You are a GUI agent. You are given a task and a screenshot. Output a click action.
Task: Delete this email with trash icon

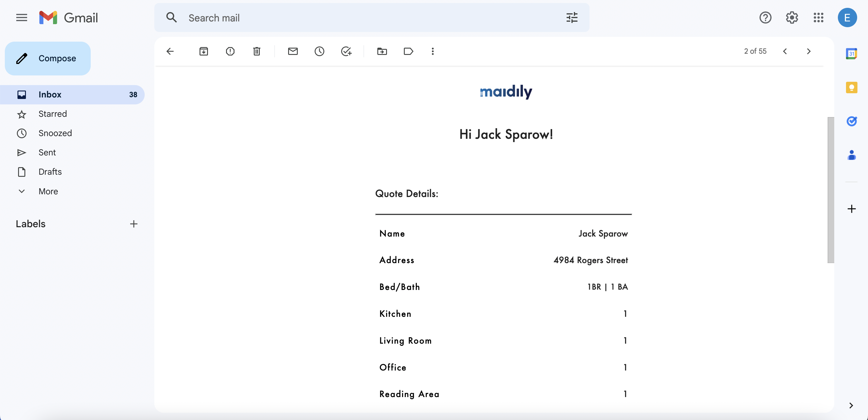[x=257, y=51]
